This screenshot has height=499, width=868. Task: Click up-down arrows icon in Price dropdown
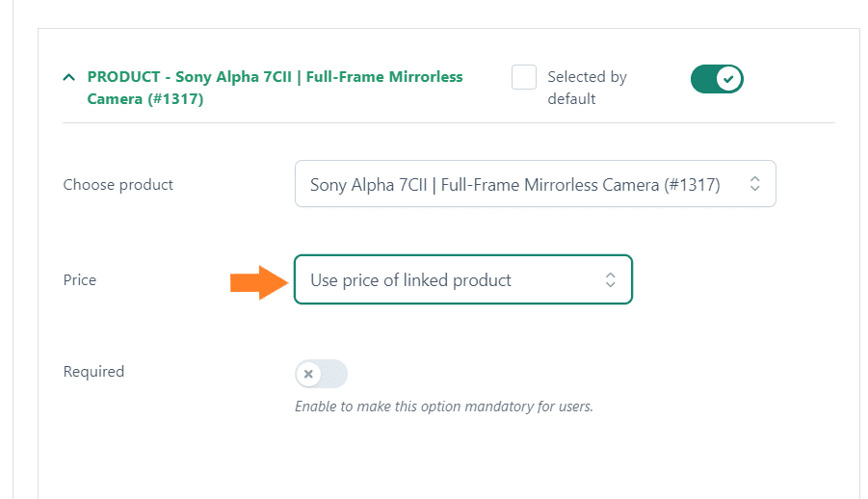click(x=610, y=279)
